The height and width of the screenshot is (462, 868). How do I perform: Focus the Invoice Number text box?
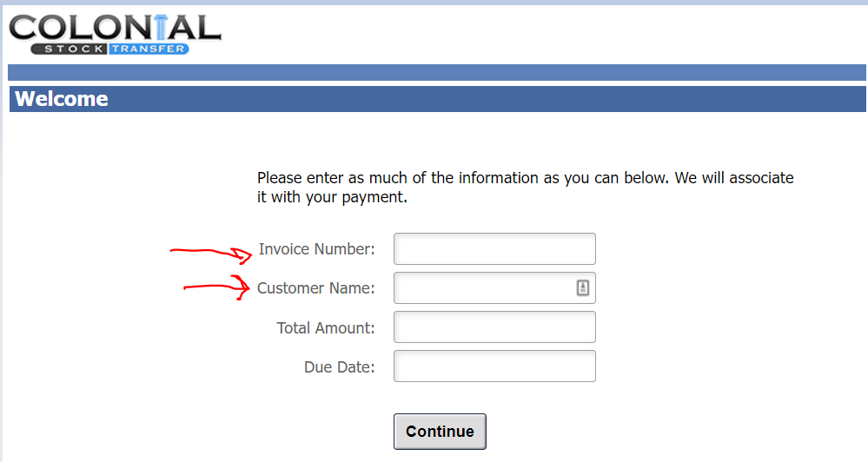point(494,249)
